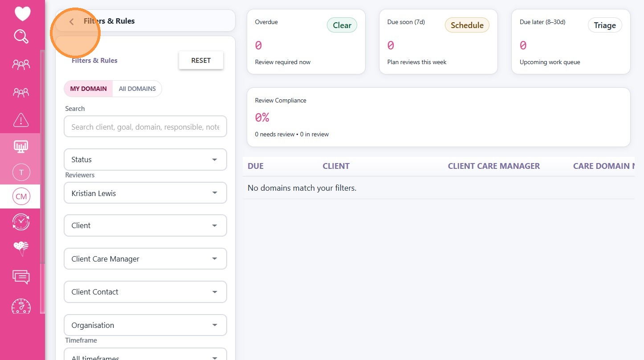The width and height of the screenshot is (644, 360).
Task: Open the clock schedule sidebar icon
Action: pyautogui.click(x=21, y=221)
